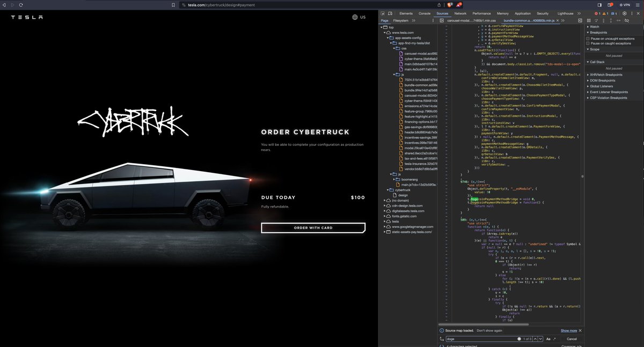Select the Filesystem navigator tab
This screenshot has width=644, height=347.
(x=400, y=20)
